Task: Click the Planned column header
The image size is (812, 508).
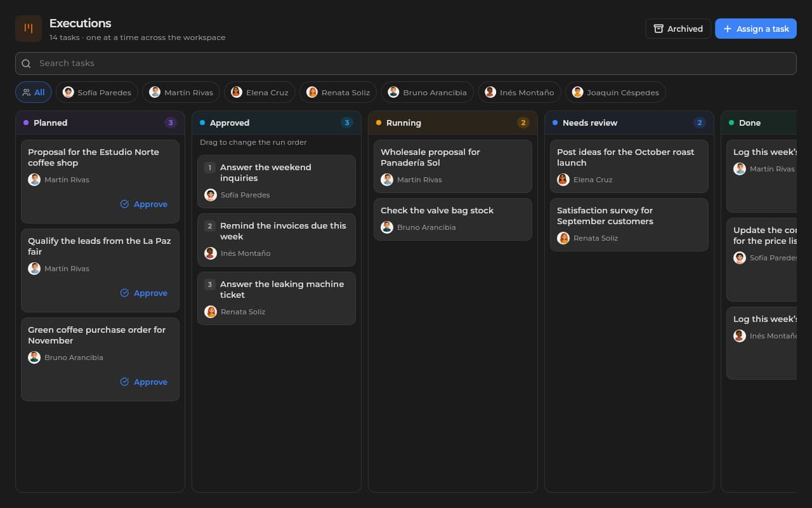Action: pos(100,123)
